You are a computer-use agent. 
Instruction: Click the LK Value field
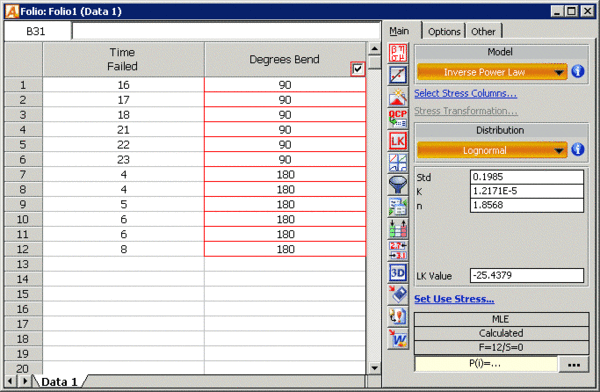[527, 275]
